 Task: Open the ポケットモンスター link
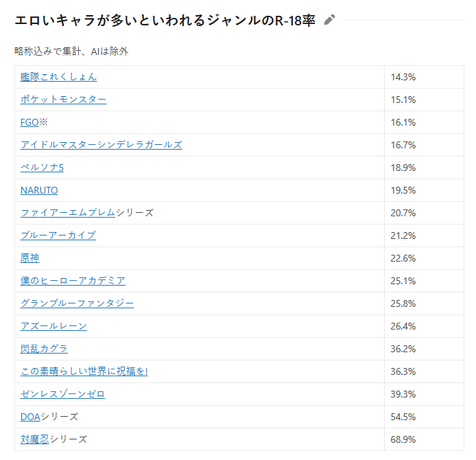(63, 100)
